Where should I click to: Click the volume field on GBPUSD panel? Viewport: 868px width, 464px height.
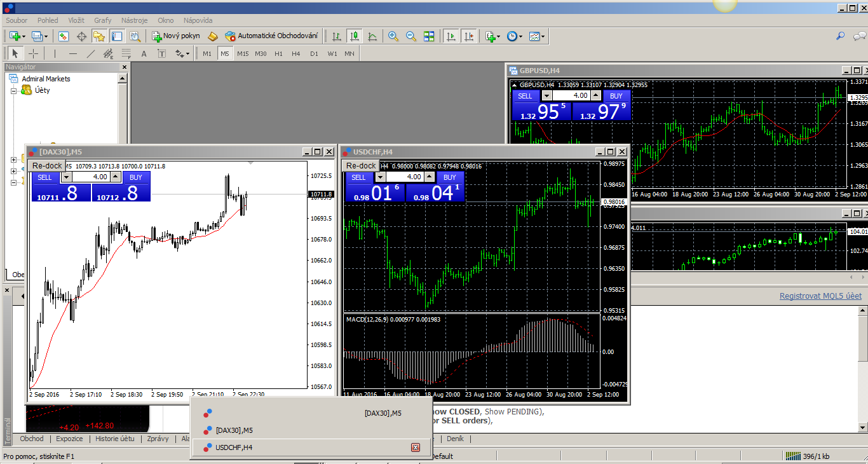[x=571, y=96]
